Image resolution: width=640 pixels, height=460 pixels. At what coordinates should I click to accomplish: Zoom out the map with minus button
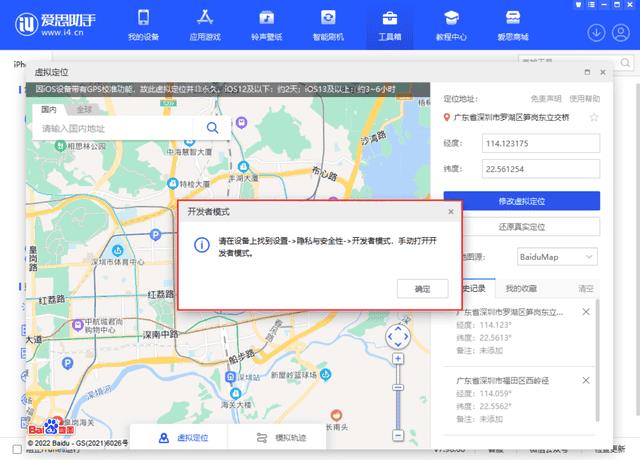[x=398, y=435]
